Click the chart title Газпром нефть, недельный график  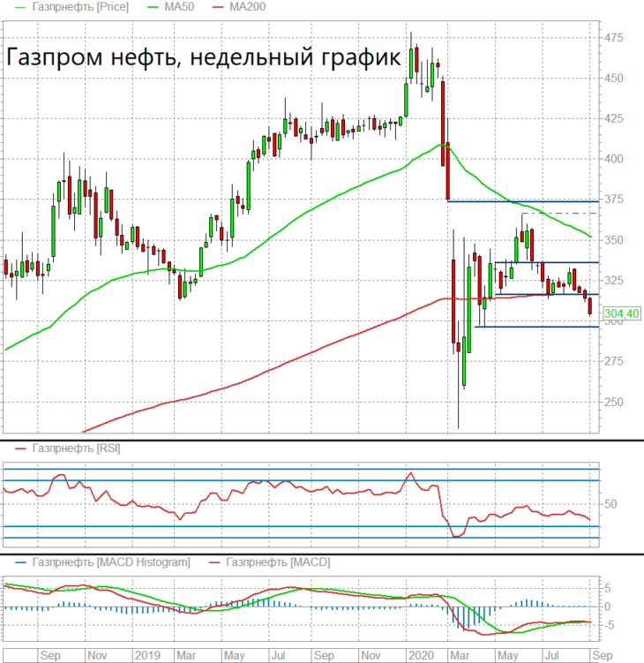[203, 57]
